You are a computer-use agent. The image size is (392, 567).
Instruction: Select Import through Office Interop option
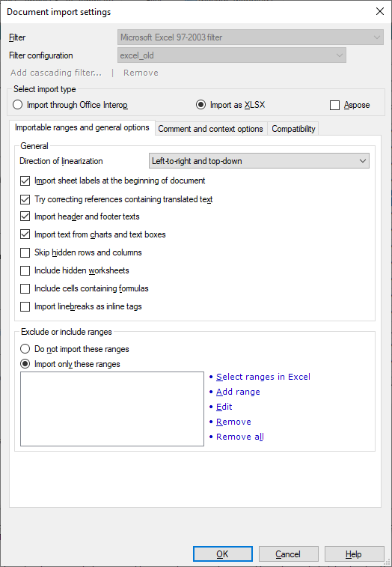tap(70, 105)
